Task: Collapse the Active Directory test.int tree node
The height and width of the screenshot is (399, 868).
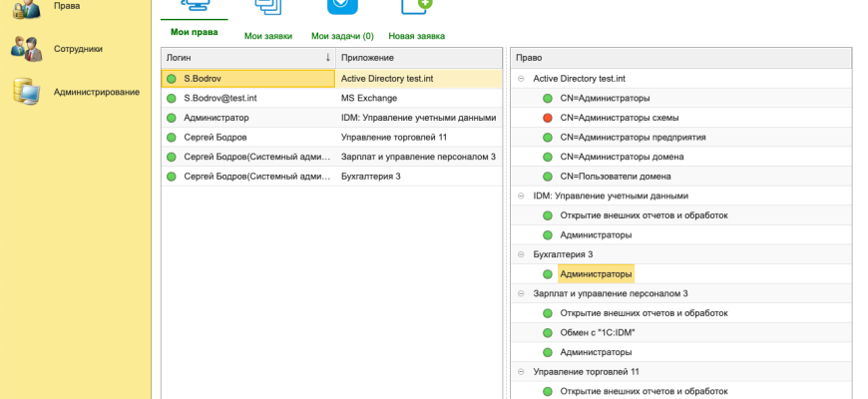Action: click(x=521, y=78)
